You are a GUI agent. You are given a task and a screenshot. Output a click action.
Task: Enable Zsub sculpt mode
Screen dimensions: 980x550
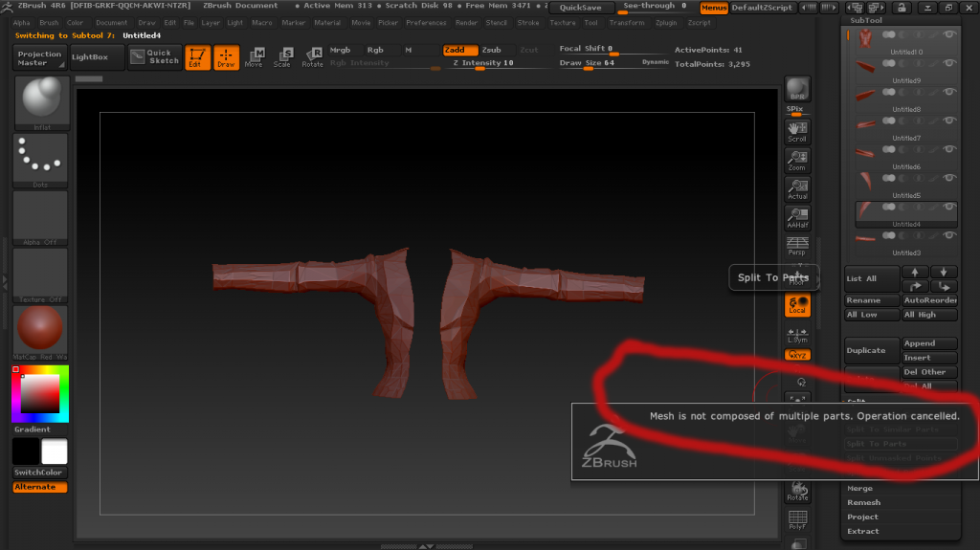point(492,50)
